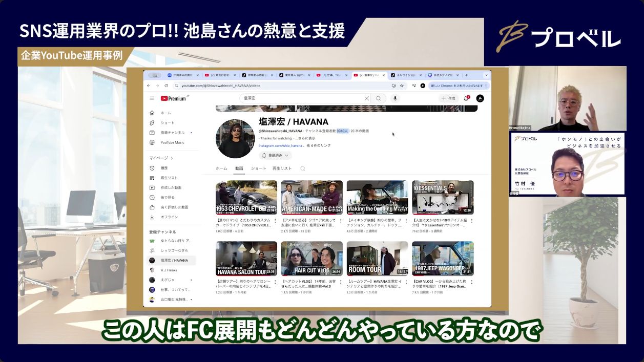This screenshot has height=362, width=644.
Task: Bookmark the page with the star icon
Action: pos(402,86)
